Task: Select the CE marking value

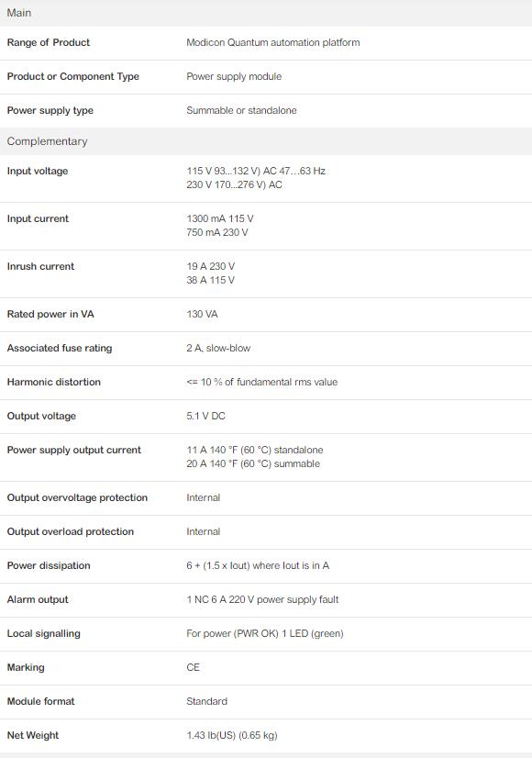Action: (x=193, y=667)
